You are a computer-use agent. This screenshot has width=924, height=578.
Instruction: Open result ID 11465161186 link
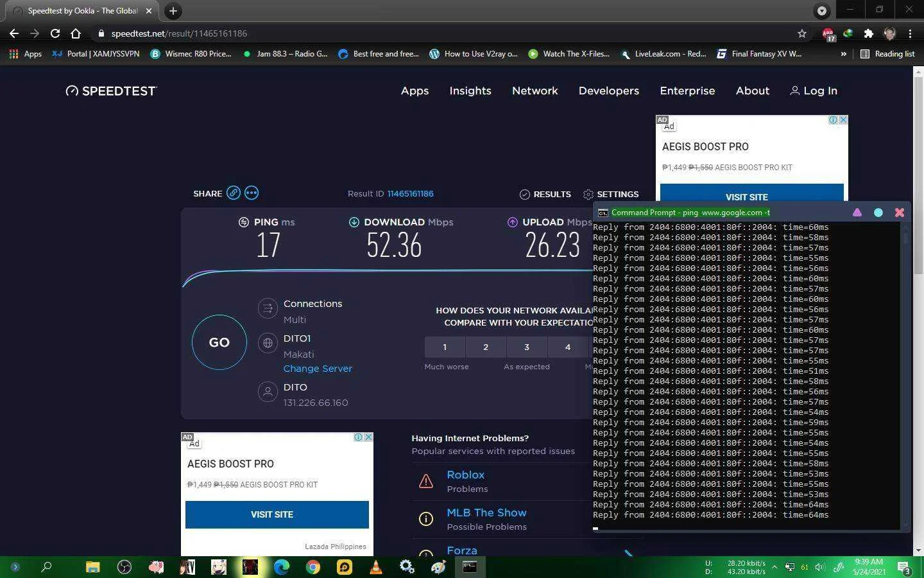410,193
